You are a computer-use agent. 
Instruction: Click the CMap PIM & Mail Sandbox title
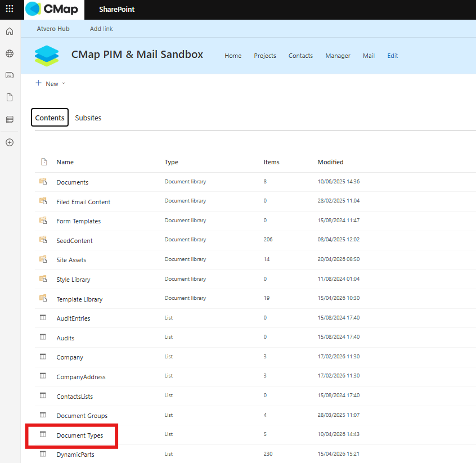tap(137, 55)
